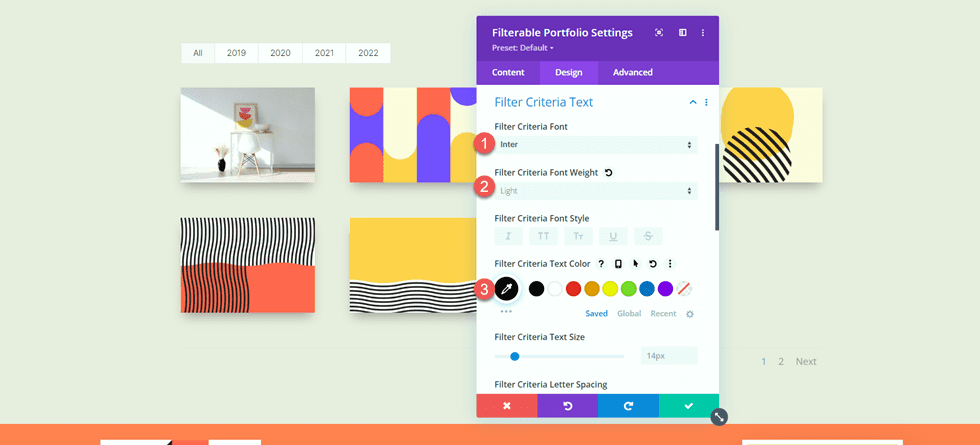Open the color picker eyedropper
980x445 pixels.
pyautogui.click(x=507, y=289)
